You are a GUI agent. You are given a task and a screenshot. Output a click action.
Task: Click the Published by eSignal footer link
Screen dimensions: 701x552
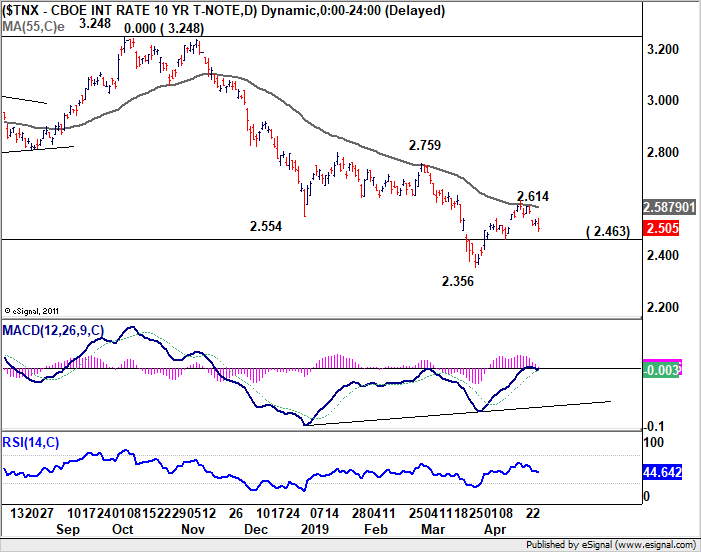point(611,545)
